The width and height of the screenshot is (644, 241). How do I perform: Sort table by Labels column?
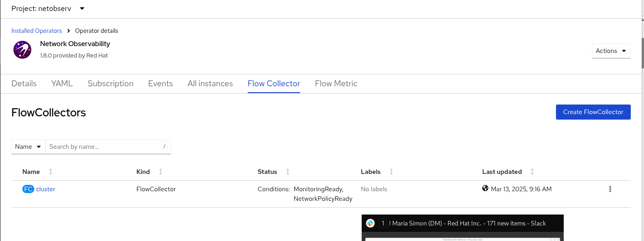point(391,172)
